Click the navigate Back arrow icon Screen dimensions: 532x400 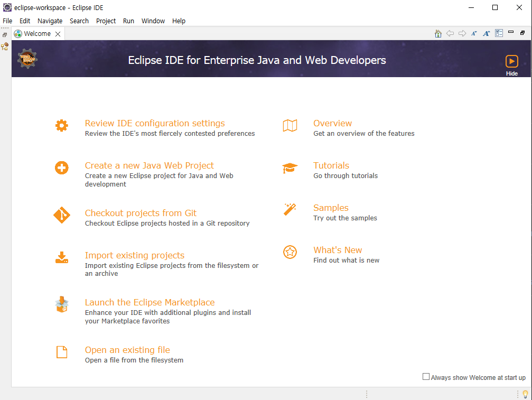point(450,34)
